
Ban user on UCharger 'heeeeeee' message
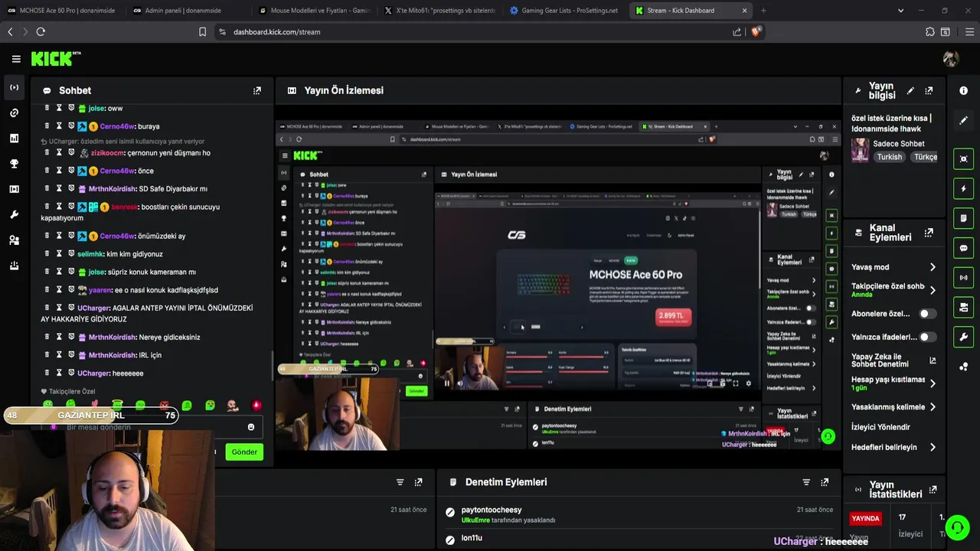pos(71,373)
